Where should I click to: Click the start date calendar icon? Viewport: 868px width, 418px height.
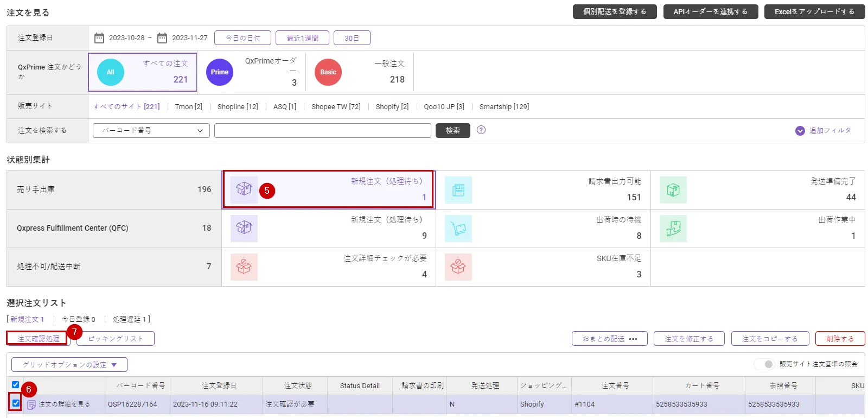[x=99, y=38]
